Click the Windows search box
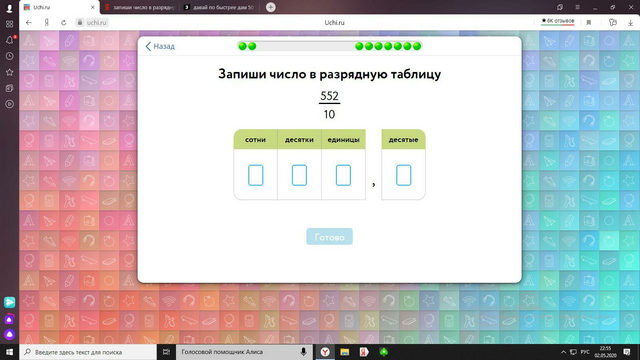 pyautogui.click(x=88, y=352)
